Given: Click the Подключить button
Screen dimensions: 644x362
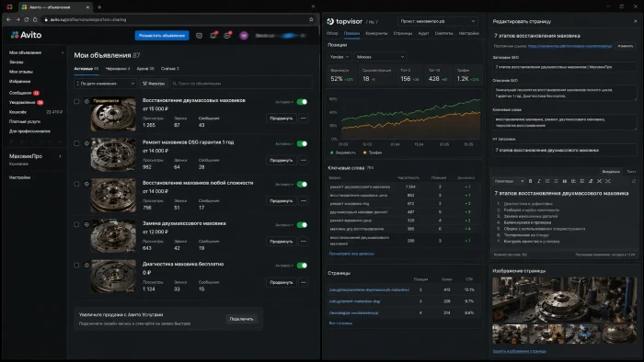Looking at the screenshot, I should (241, 319).
